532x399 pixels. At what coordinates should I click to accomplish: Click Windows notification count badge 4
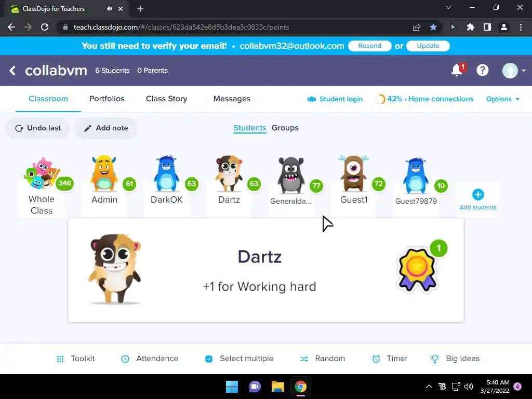tap(517, 387)
